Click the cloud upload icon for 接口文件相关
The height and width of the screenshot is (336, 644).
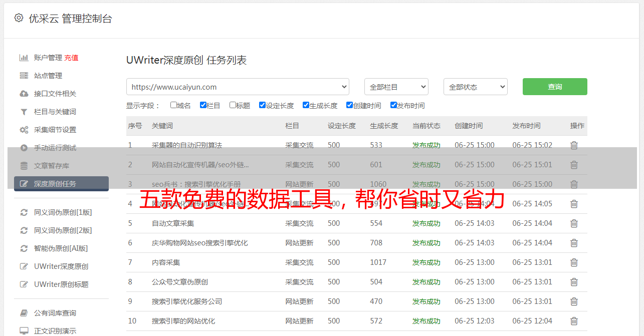(x=24, y=94)
